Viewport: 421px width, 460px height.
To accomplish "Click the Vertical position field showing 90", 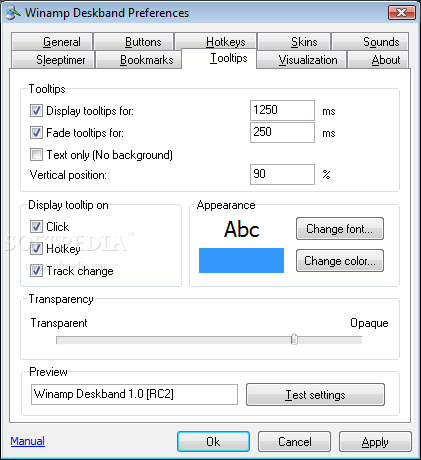I will pyautogui.click(x=282, y=174).
